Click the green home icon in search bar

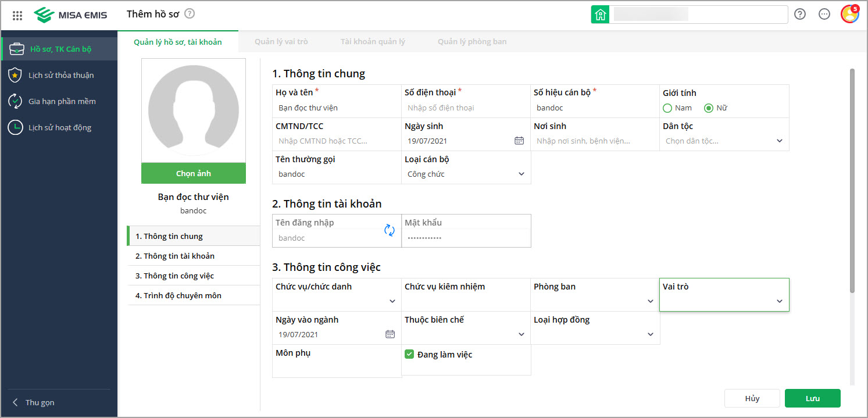[x=600, y=15]
